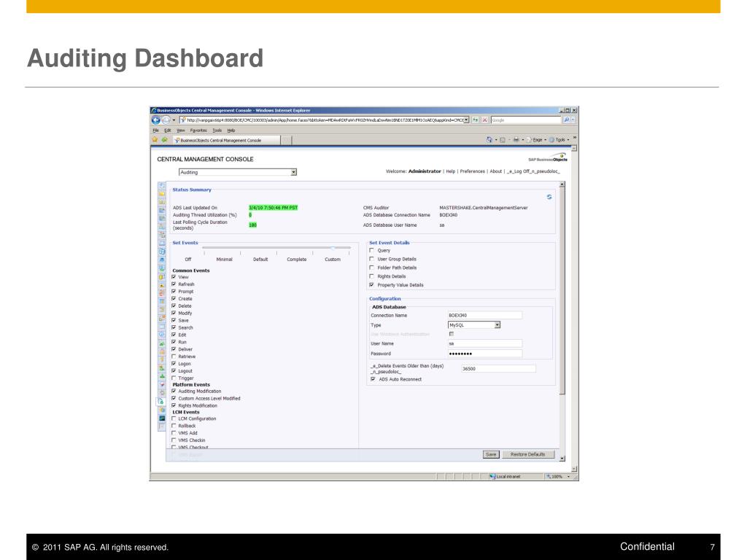Click the Internet Explorer Back arrow button
This screenshot has height=560, width=747.
tap(156, 120)
